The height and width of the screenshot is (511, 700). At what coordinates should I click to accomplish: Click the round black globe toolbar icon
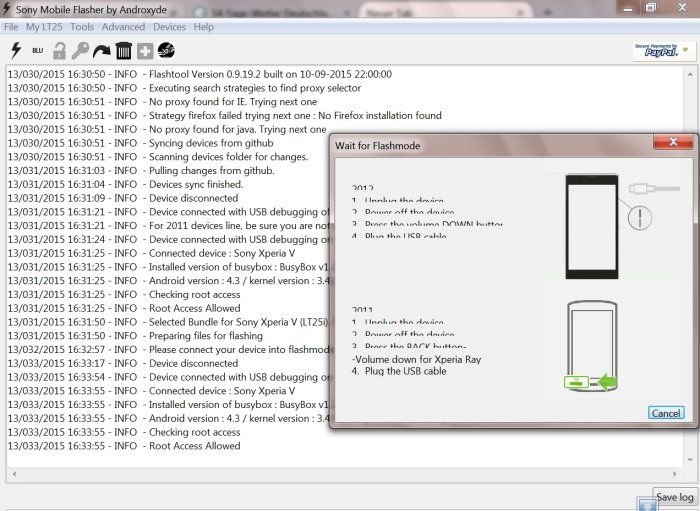166,50
